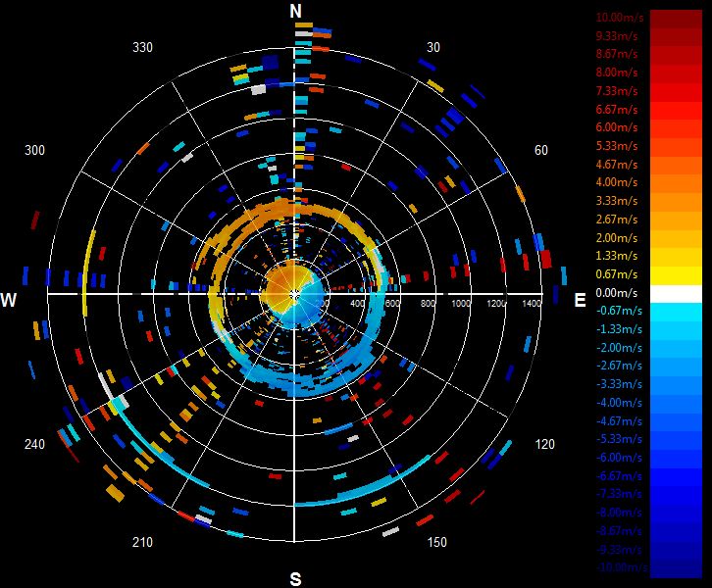Select the 330 degree bearing label
The image size is (712, 588).
(142, 48)
